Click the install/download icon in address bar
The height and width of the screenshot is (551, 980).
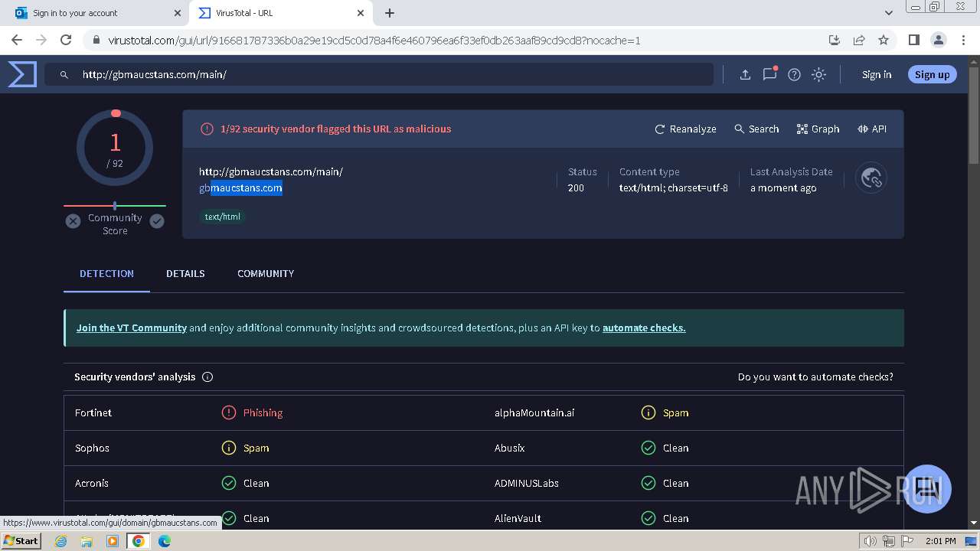tap(835, 40)
